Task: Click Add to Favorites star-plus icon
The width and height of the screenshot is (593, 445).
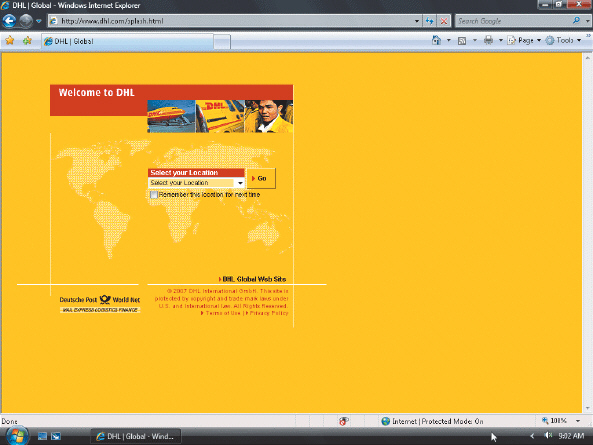Action: 27,40
